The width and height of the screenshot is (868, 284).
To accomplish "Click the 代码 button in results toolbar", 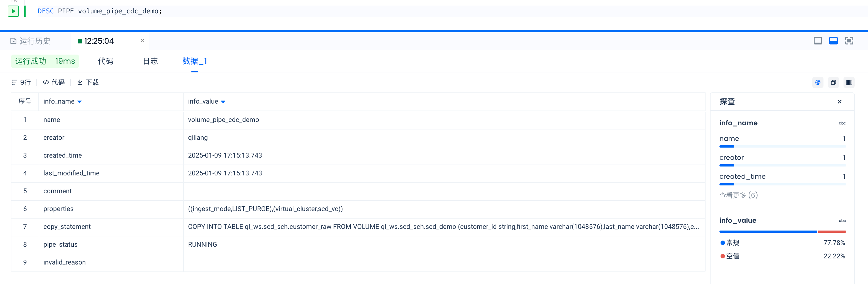I will pos(54,82).
